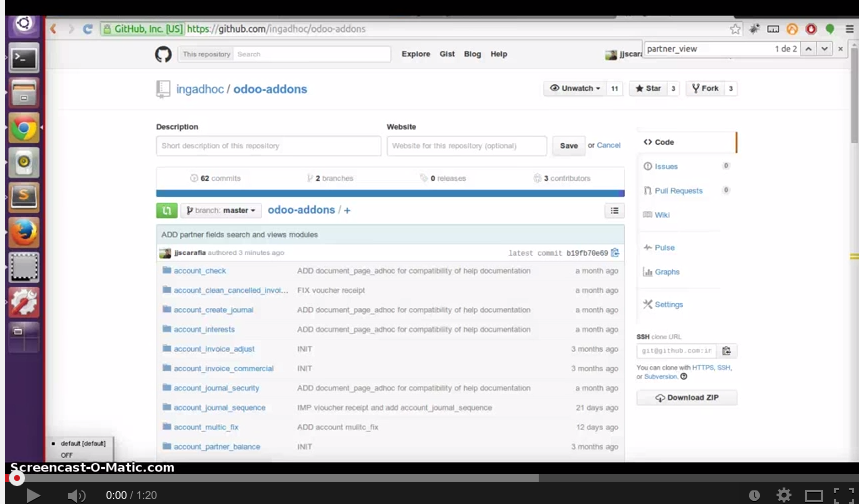Go to next find match
Screen dimensions: 865x504
[824, 49]
